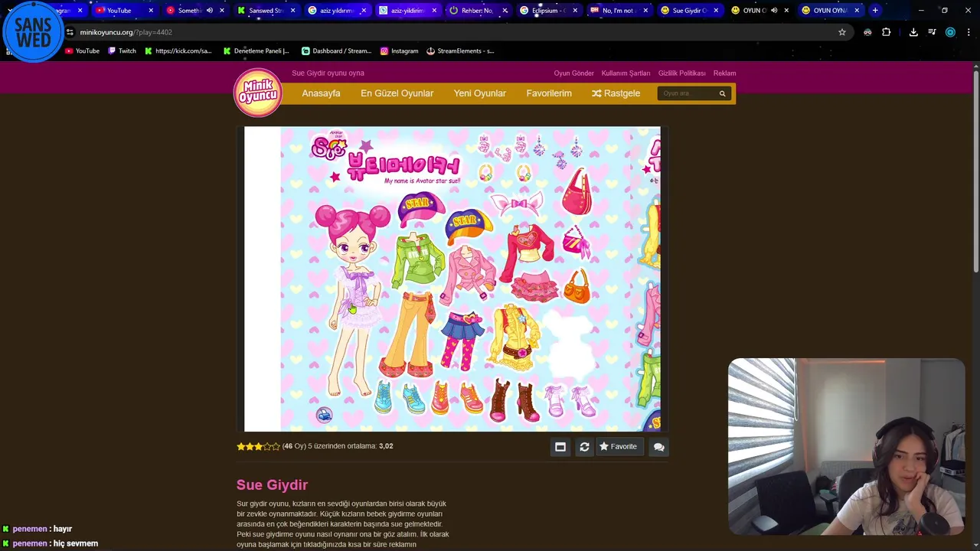The width and height of the screenshot is (980, 551).
Task: Pick the blue pleated skirt in game
Action: 462,328
